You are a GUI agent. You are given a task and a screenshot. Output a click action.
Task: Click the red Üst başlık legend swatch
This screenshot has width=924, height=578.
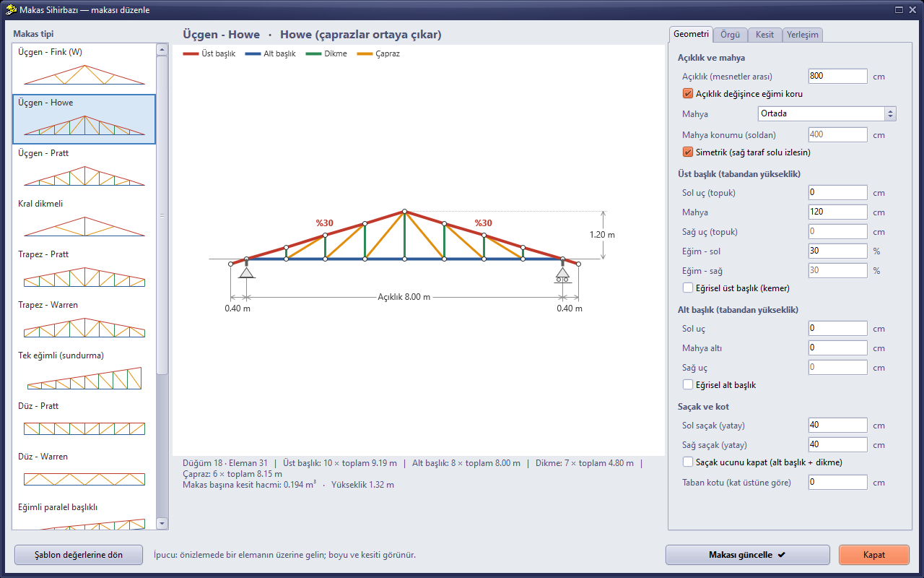[x=191, y=53]
